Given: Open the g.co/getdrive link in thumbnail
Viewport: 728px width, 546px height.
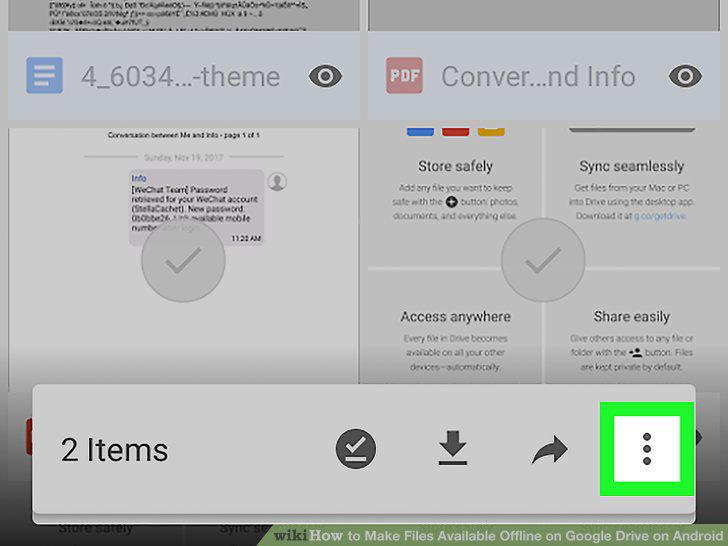Looking at the screenshot, I should pyautogui.click(x=660, y=216).
